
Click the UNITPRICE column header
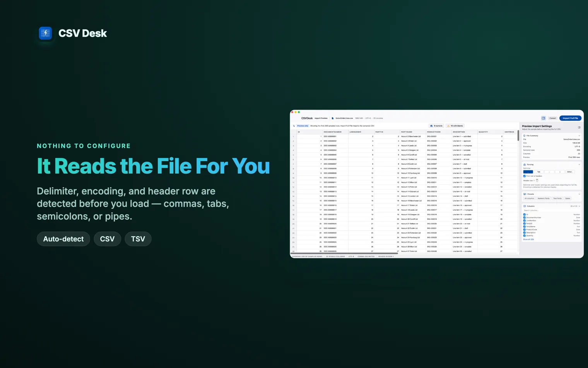509,132
